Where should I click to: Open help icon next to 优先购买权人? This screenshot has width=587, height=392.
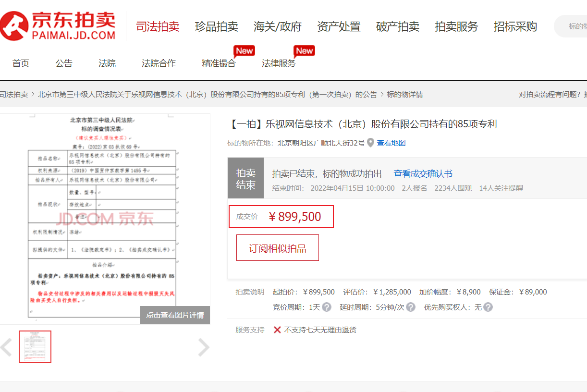tap(487, 306)
